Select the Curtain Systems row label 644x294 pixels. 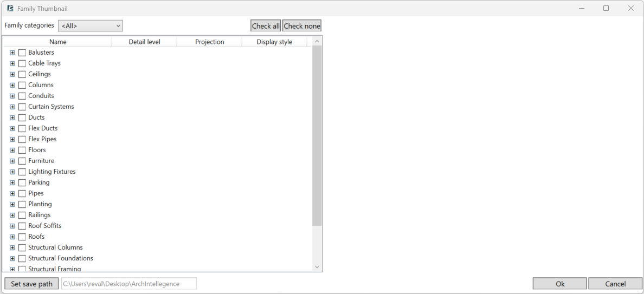tap(51, 107)
